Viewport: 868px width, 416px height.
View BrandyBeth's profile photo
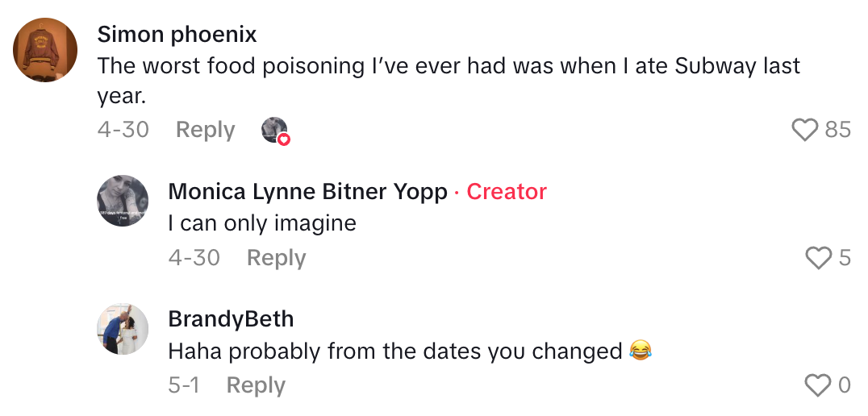tap(123, 329)
